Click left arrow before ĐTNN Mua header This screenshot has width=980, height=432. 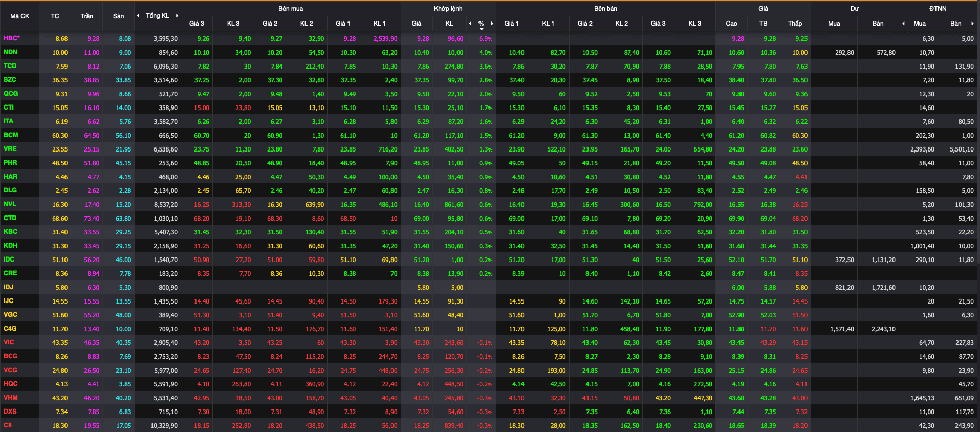click(x=904, y=24)
